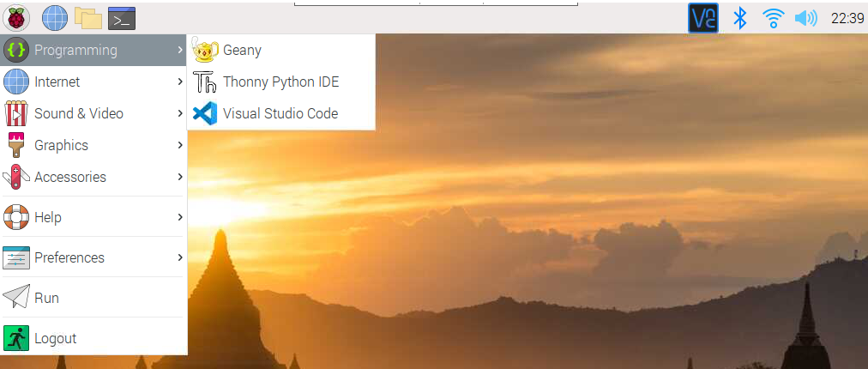Open the Preferences submenu

tap(93, 257)
